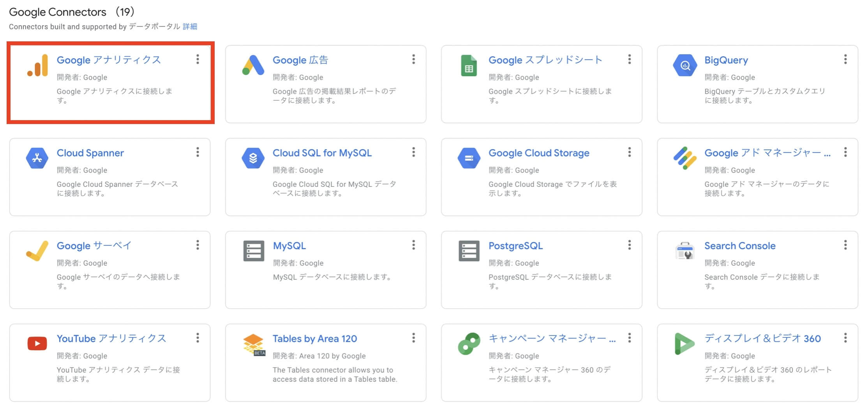Open the three-dot menu on PostgreSQL card
This screenshot has height=408, width=868.
tap(630, 245)
